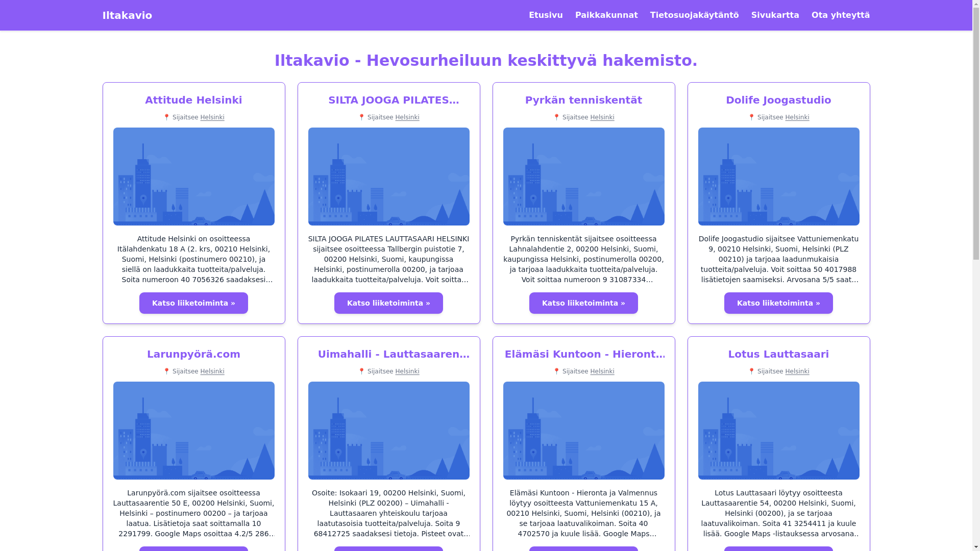The height and width of the screenshot is (551, 980).
Task: Click description mentioning Lahnalahdentie 2
Action: pyautogui.click(x=584, y=259)
